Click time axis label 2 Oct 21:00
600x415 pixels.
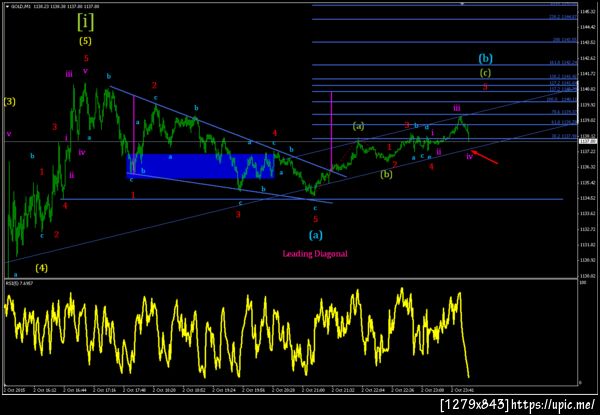coord(314,391)
